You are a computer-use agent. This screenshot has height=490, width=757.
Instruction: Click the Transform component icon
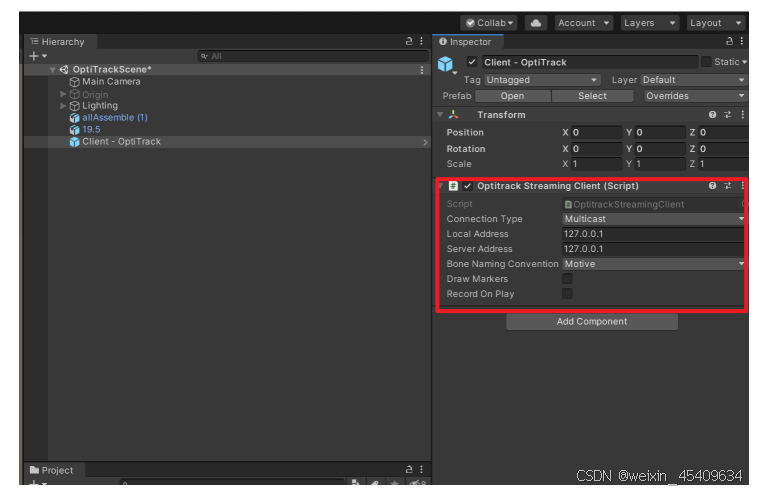tap(453, 114)
